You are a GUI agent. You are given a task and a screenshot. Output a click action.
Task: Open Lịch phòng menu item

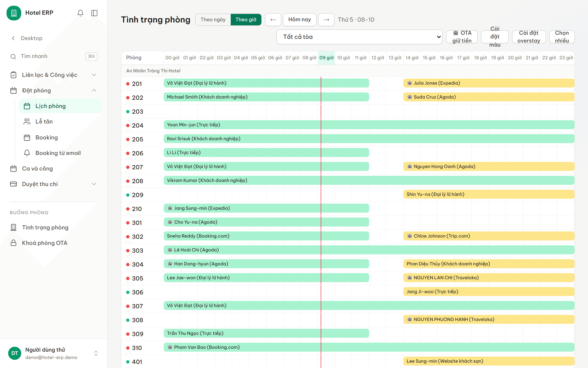pyautogui.click(x=60, y=106)
